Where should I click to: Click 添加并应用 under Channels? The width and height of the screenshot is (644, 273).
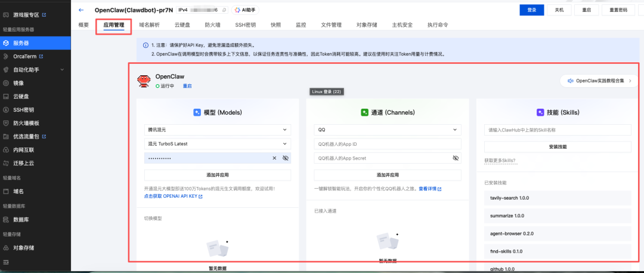tap(388, 175)
